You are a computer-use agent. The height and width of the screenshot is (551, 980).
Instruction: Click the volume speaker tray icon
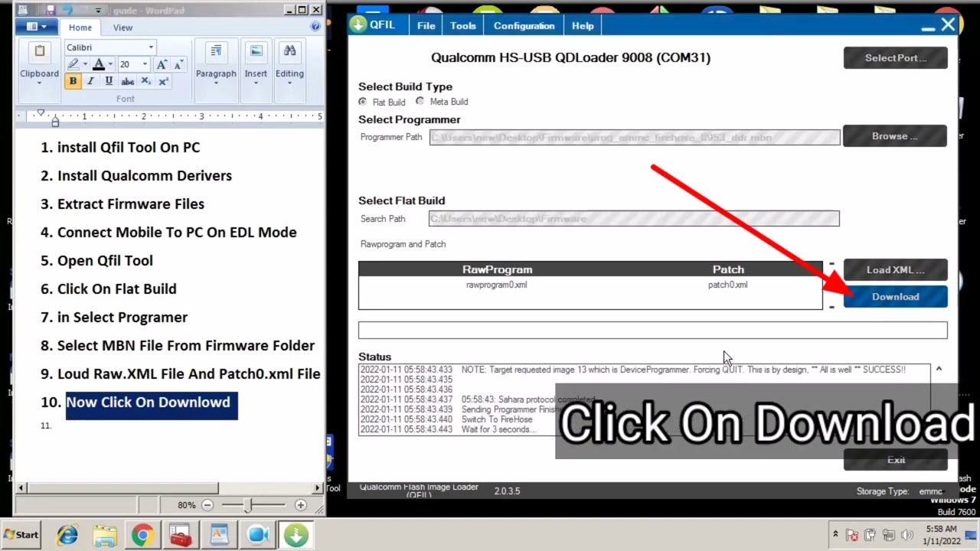[907, 535]
